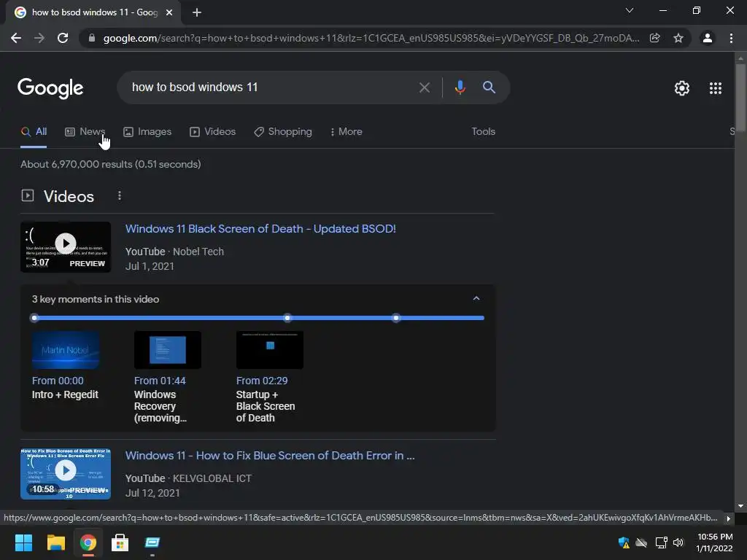747x560 pixels.
Task: Switch to the Images tab
Action: 147,132
